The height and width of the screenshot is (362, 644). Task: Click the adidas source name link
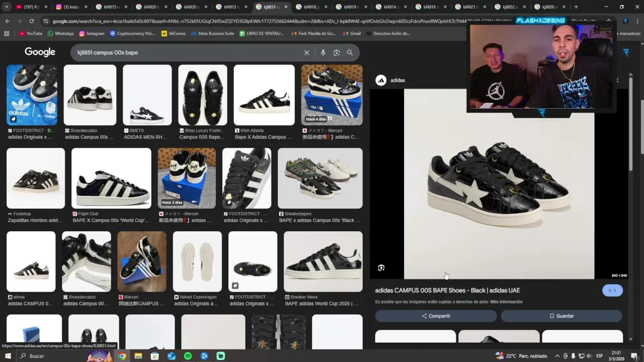[x=397, y=80]
